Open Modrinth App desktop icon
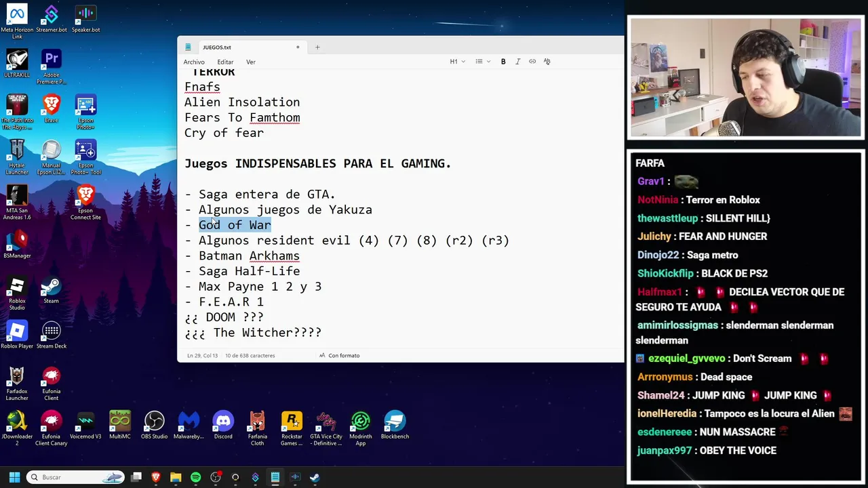Image resolution: width=868 pixels, height=488 pixels. click(361, 428)
